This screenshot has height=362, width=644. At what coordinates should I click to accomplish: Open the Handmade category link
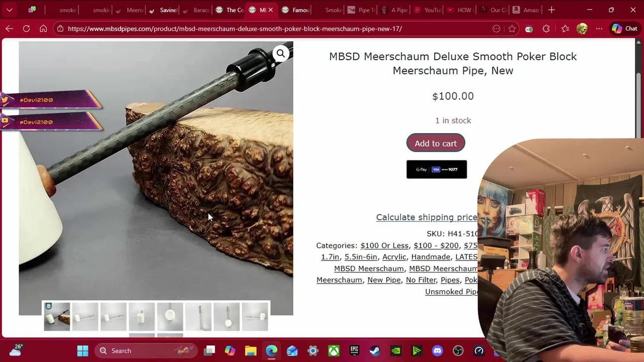point(431,257)
